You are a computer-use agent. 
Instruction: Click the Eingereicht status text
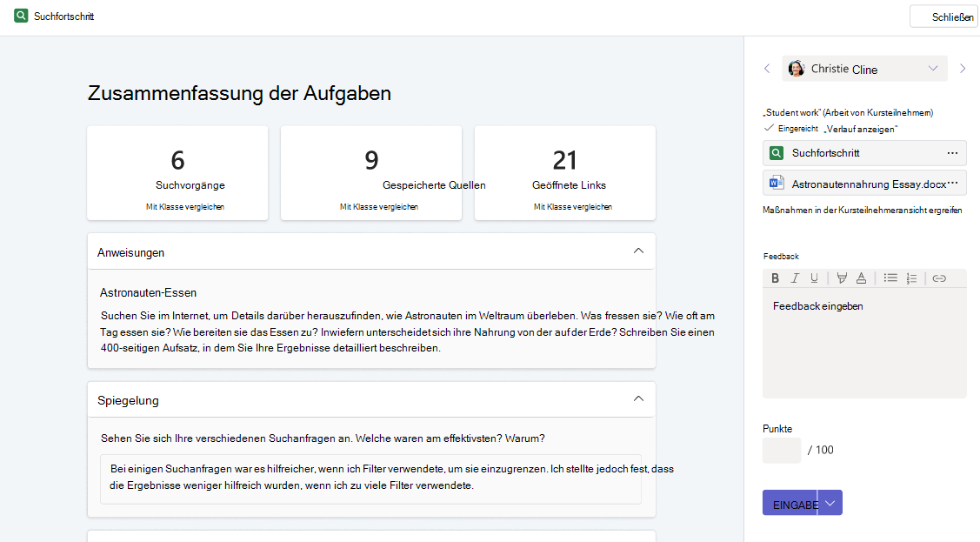point(797,129)
